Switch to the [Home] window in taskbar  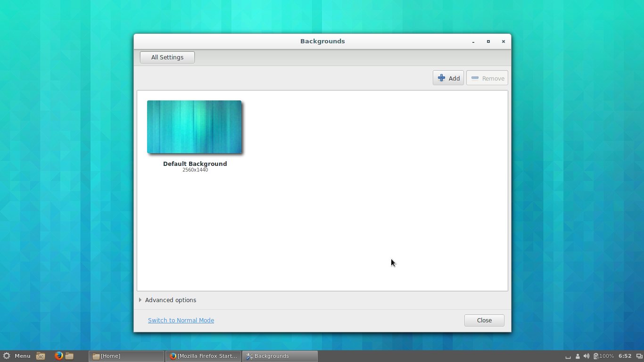click(126, 356)
